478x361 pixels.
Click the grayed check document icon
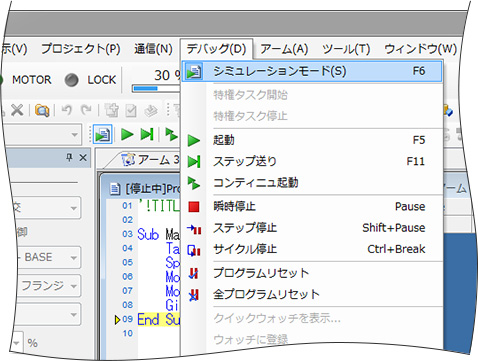click(130, 111)
